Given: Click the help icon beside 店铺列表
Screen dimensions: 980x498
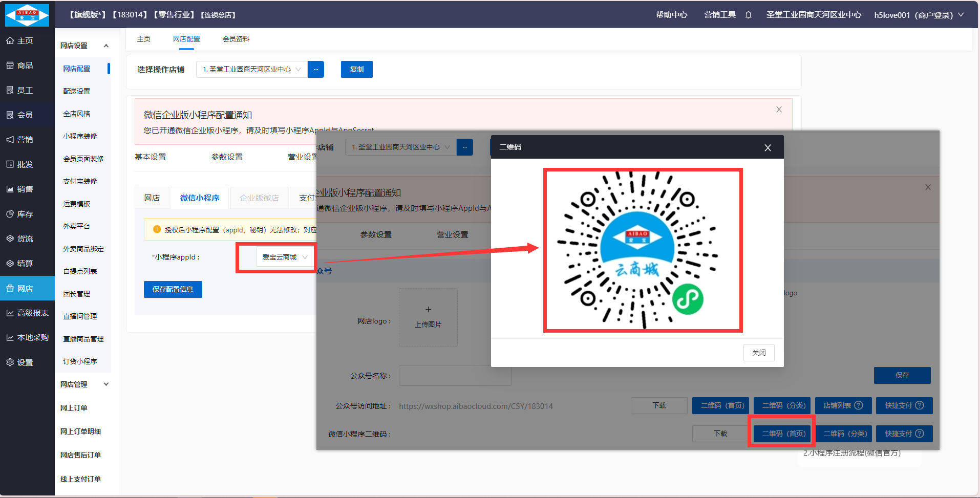Looking at the screenshot, I should click(859, 405).
